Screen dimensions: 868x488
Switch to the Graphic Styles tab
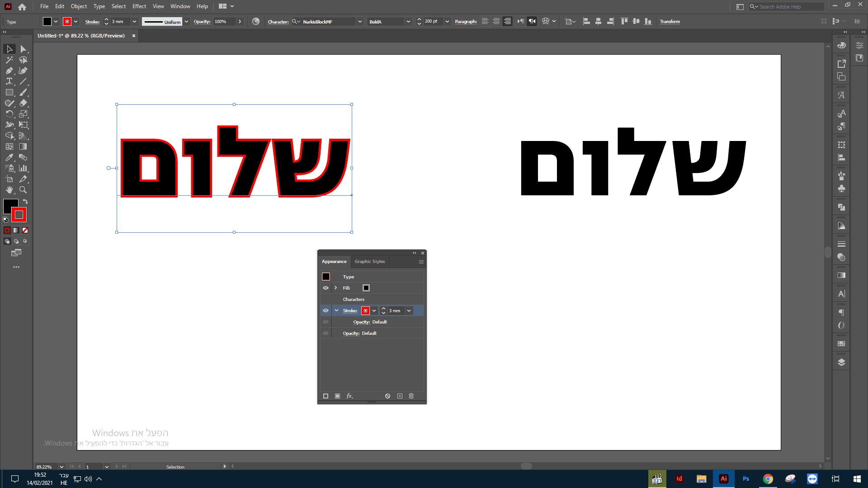click(x=370, y=262)
